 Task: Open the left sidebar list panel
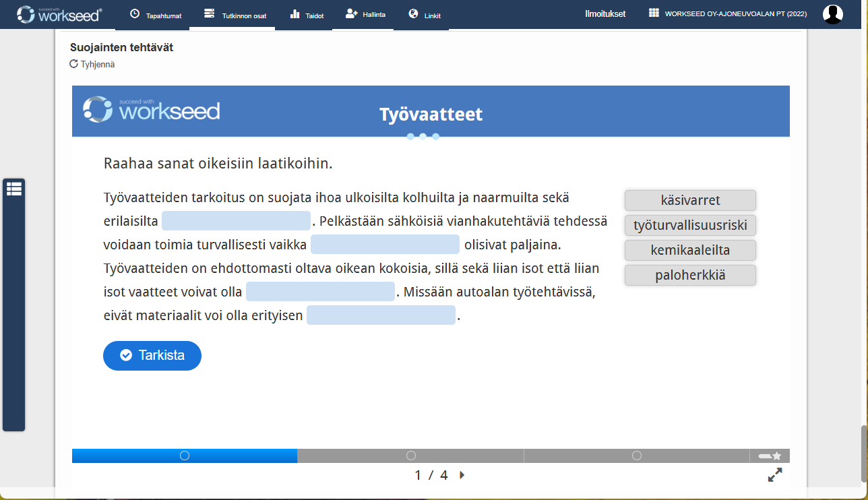click(14, 189)
